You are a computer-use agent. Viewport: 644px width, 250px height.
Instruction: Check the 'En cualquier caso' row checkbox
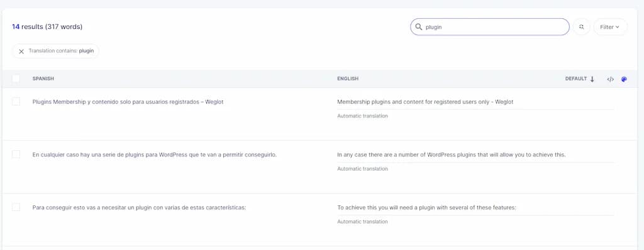point(16,155)
